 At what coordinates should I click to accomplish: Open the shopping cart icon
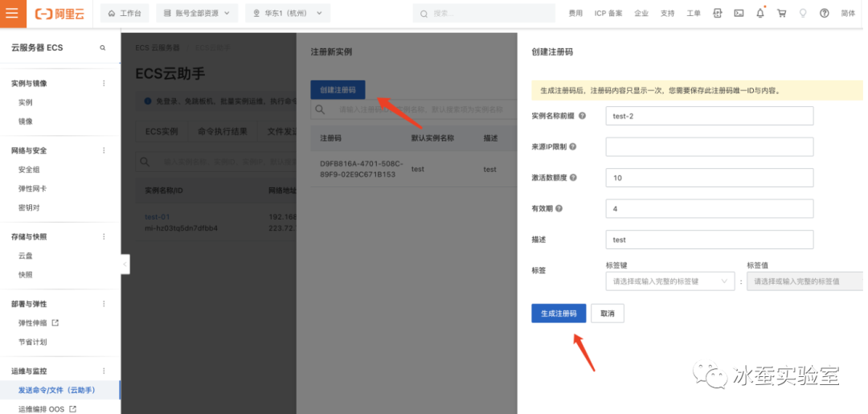(x=782, y=14)
